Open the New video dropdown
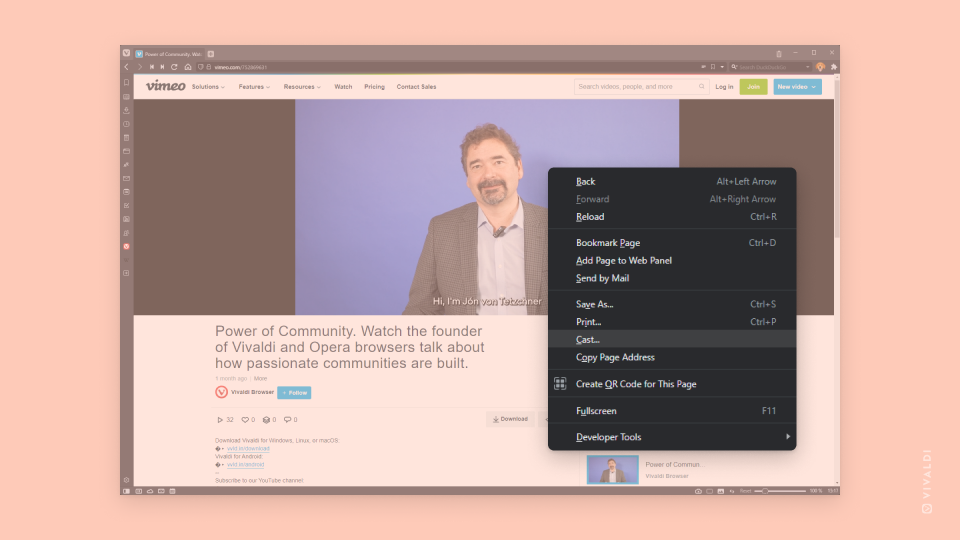 [x=797, y=87]
